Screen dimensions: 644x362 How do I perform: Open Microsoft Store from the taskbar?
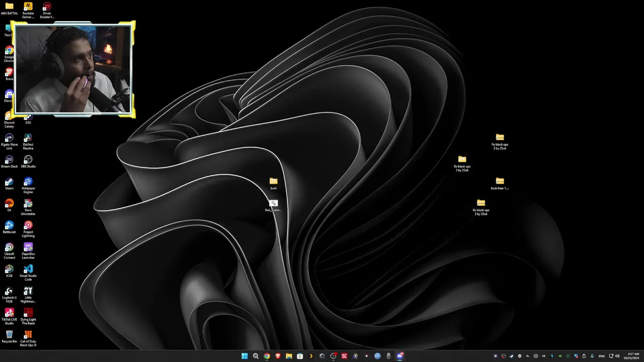pos(300,356)
